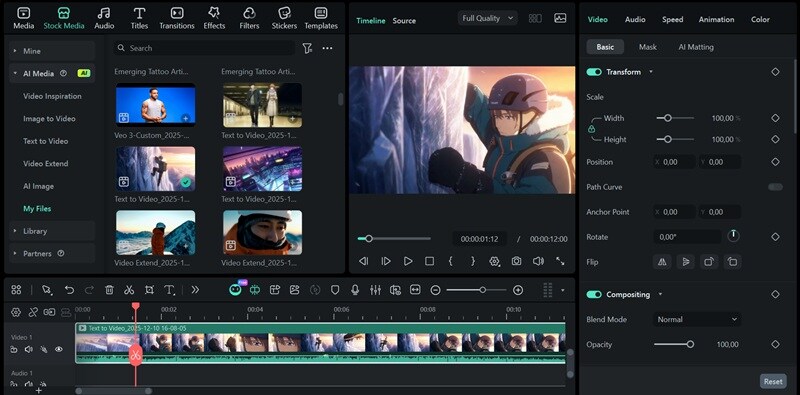Expand the Library section

point(52,231)
